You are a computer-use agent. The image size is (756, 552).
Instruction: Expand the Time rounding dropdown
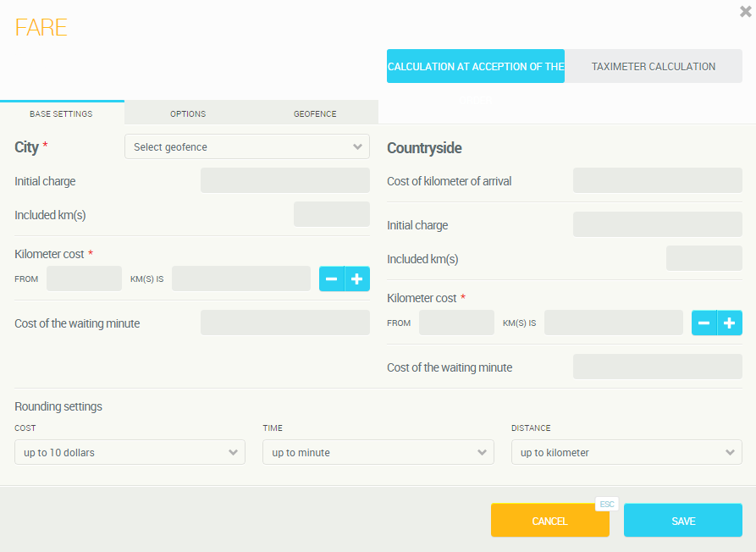[x=378, y=452]
